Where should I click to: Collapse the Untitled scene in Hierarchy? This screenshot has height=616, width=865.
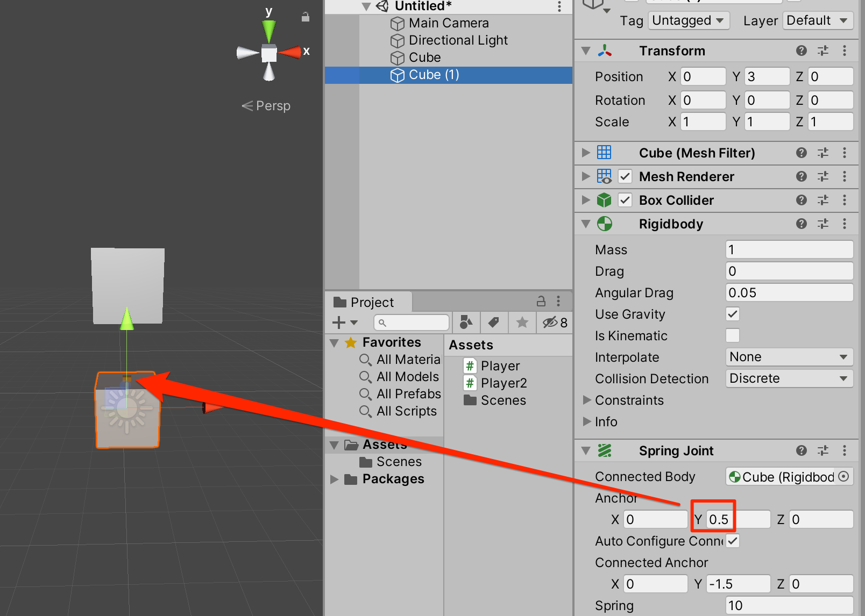coord(366,6)
